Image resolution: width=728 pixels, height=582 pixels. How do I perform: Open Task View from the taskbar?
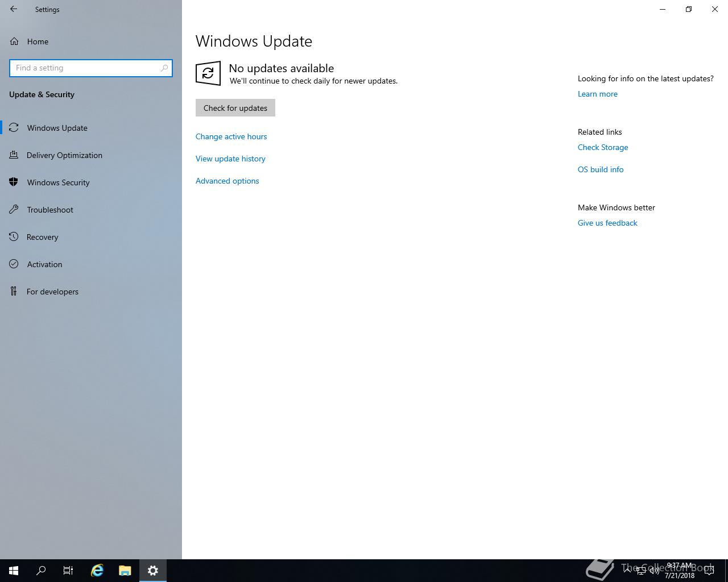tap(68, 571)
